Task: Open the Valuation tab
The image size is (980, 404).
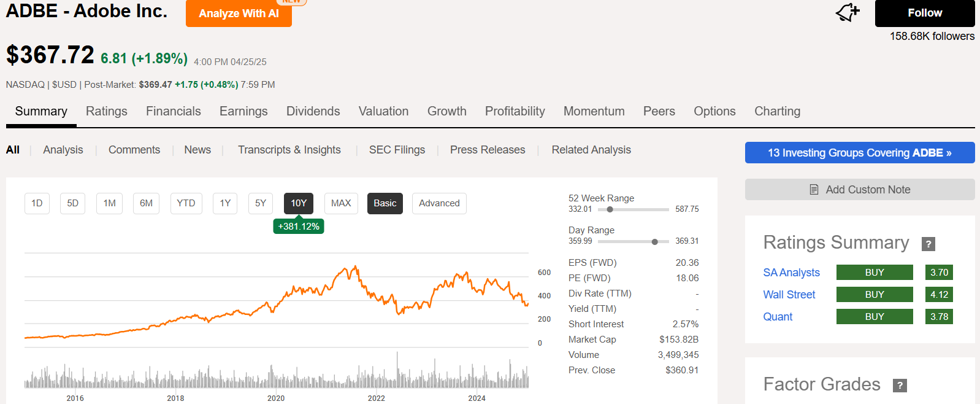Action: 384,111
